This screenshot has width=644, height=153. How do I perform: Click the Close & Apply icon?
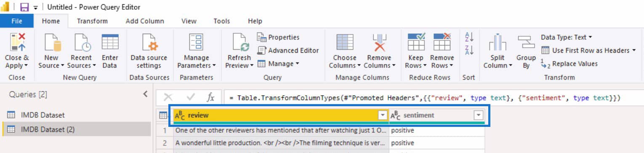coord(17,43)
